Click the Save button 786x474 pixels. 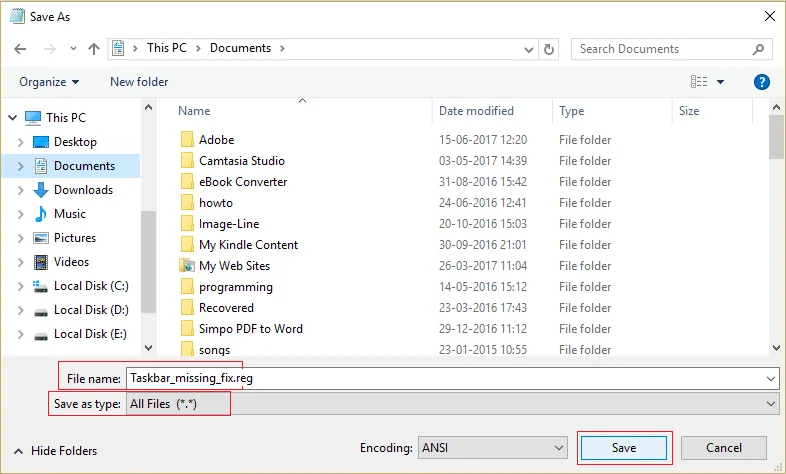624,447
